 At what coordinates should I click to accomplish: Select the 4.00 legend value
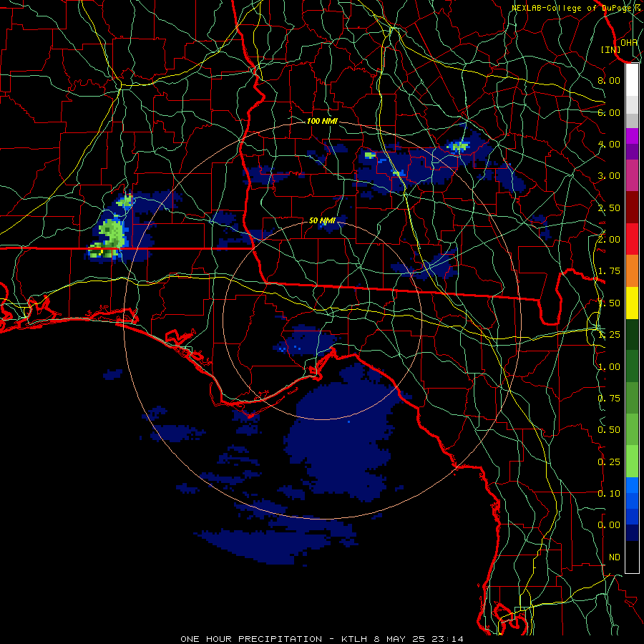[609, 144]
